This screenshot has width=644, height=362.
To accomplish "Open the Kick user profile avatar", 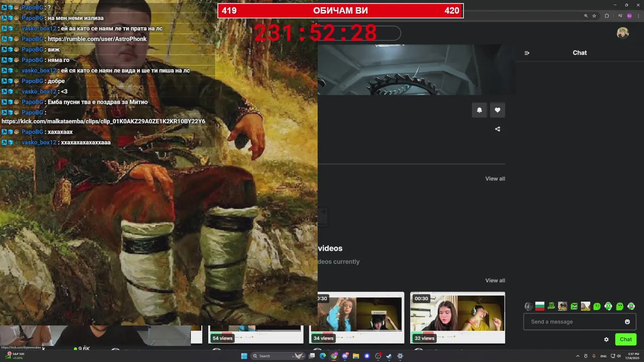I will coord(623,33).
